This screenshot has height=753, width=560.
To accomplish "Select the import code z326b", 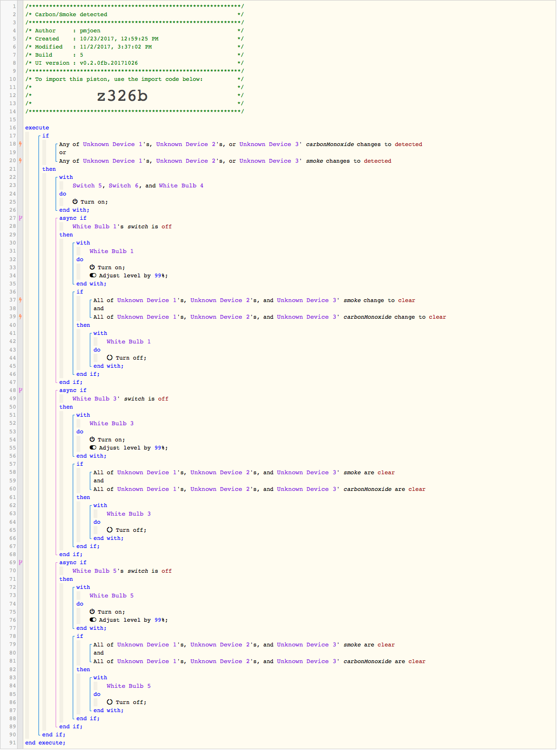I will coord(122,96).
